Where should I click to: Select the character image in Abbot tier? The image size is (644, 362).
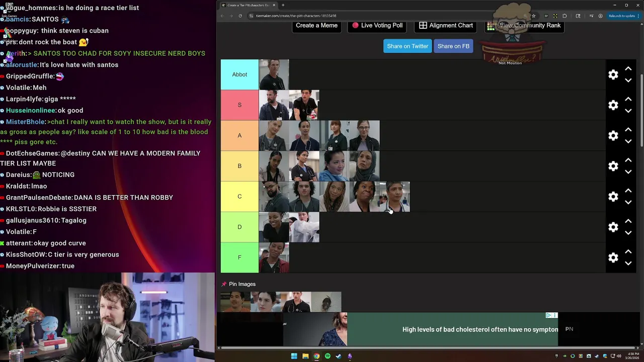(274, 74)
